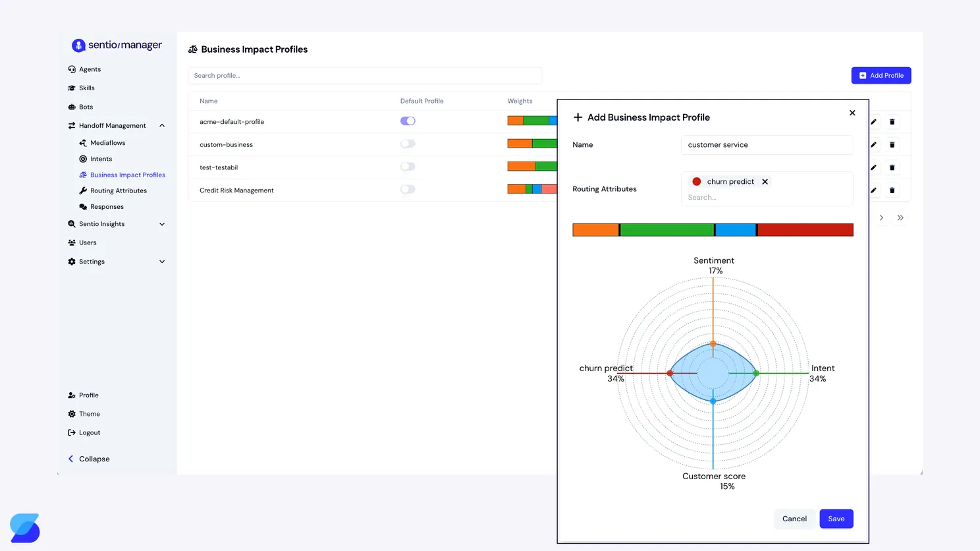
Task: Remove churn predict attribute tag
Action: [765, 182]
